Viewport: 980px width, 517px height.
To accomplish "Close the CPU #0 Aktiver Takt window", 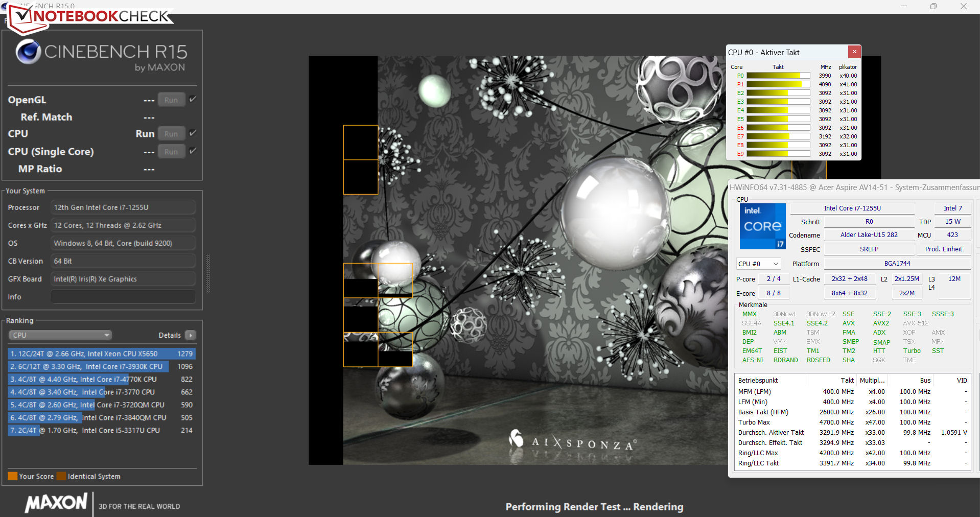I will tap(854, 52).
